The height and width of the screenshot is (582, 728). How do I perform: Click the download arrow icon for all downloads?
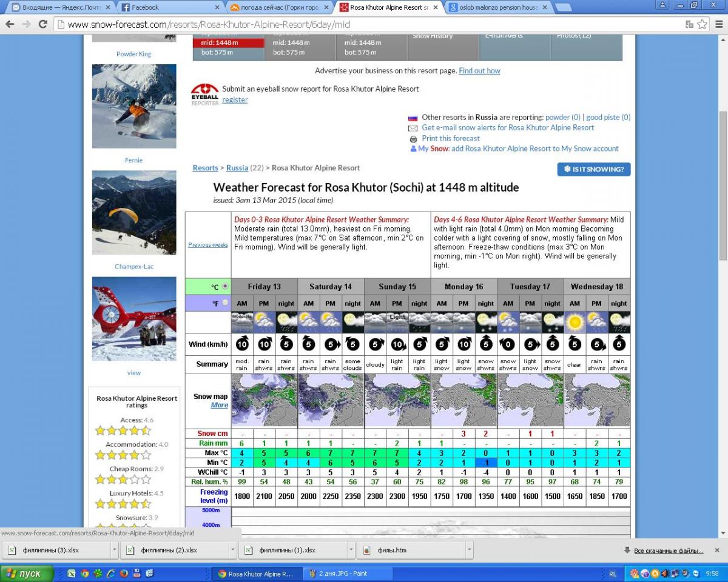[x=627, y=550]
